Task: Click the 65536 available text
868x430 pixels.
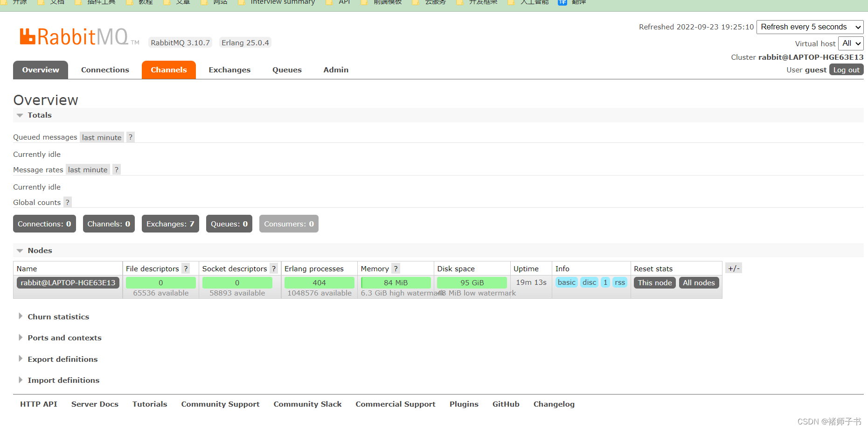Action: 161,293
